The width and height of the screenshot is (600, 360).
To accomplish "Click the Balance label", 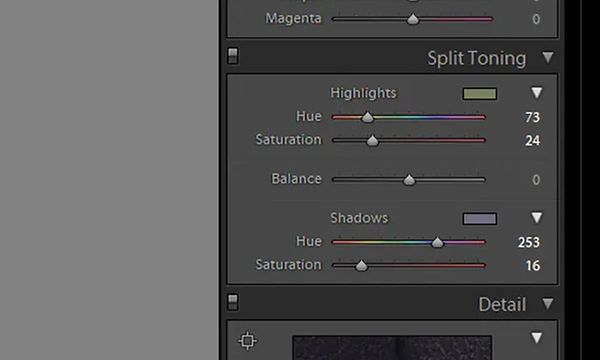I will pos(297,179).
